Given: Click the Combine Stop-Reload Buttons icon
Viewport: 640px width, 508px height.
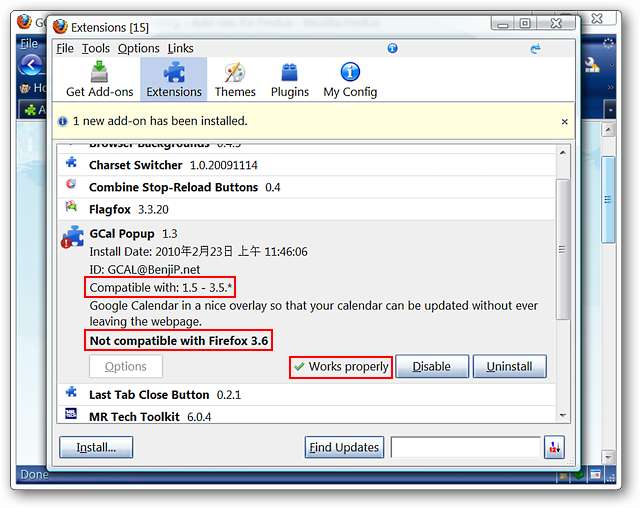Looking at the screenshot, I should click(x=71, y=184).
